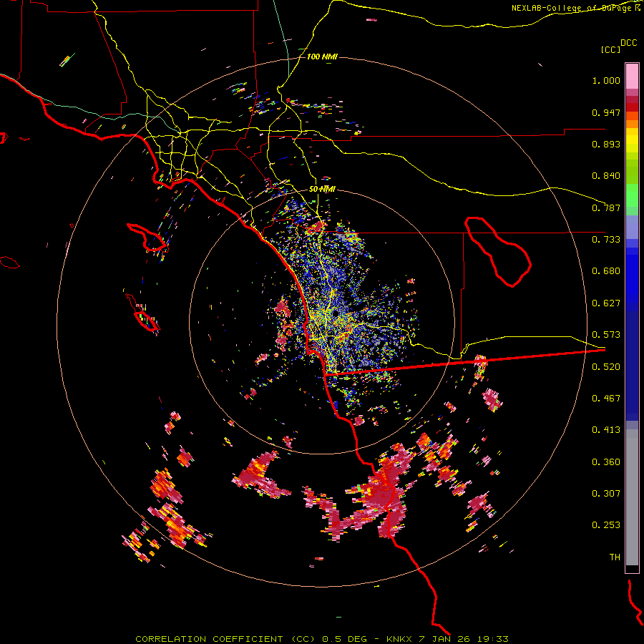Click the gray lower segment of color bar
This screenshot has height=644, width=644.
point(632,497)
